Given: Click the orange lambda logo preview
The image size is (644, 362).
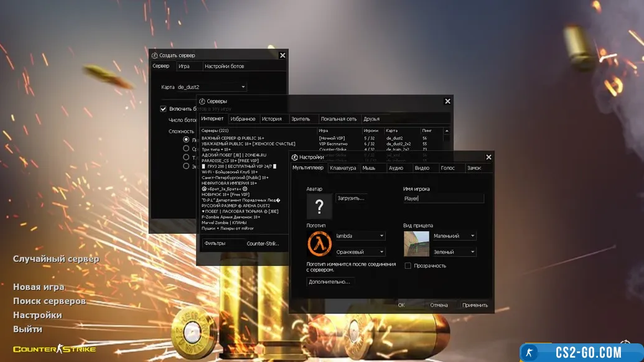Looking at the screenshot, I should 319,244.
